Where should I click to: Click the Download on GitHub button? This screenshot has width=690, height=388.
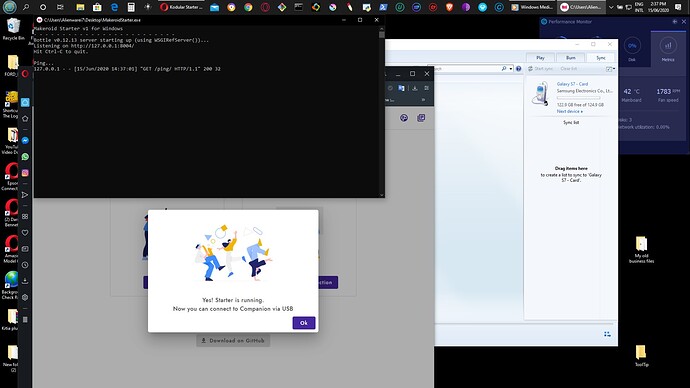point(233,340)
